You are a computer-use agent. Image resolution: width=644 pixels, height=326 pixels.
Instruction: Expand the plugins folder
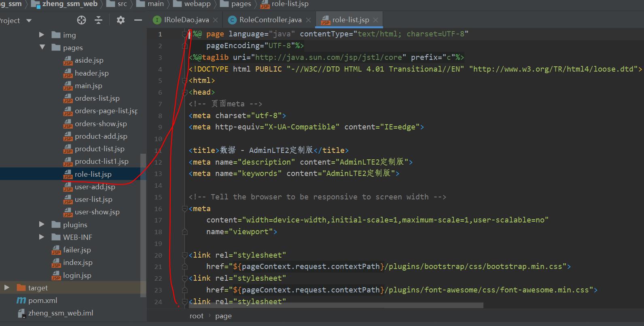pos(42,224)
